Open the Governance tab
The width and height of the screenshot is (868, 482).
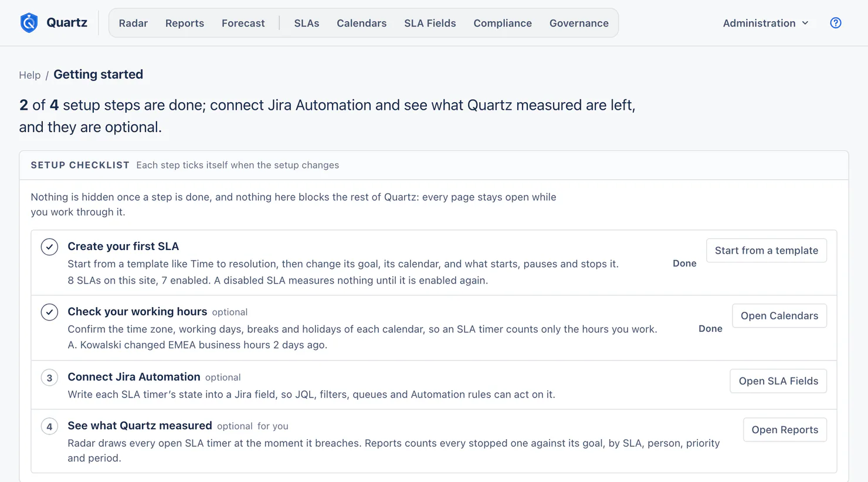click(x=579, y=23)
